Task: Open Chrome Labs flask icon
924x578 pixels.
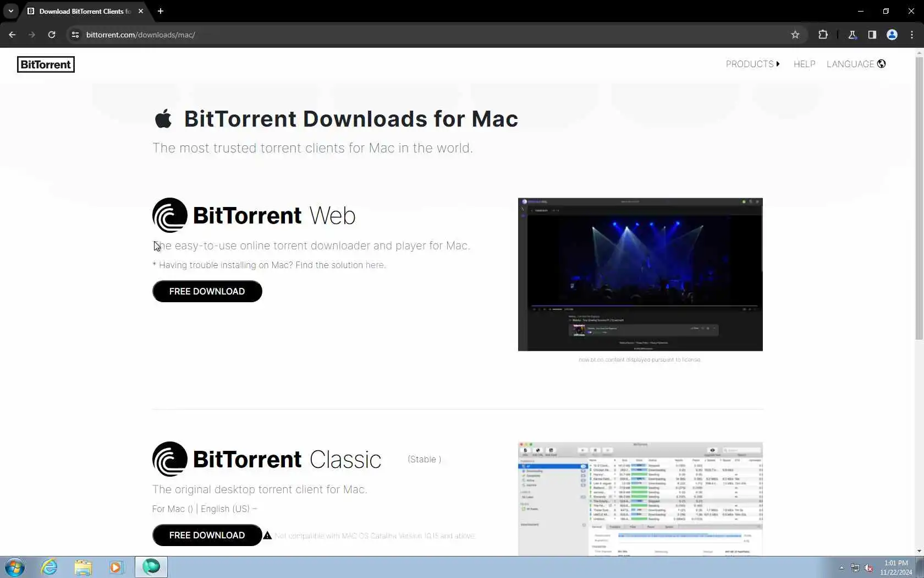Action: click(x=853, y=35)
